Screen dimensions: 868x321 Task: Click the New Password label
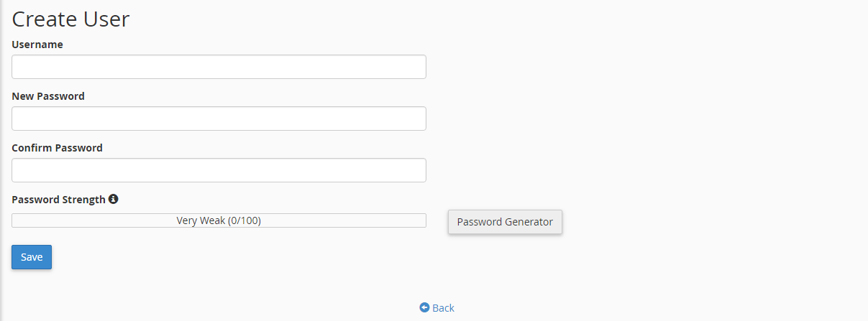[48, 96]
